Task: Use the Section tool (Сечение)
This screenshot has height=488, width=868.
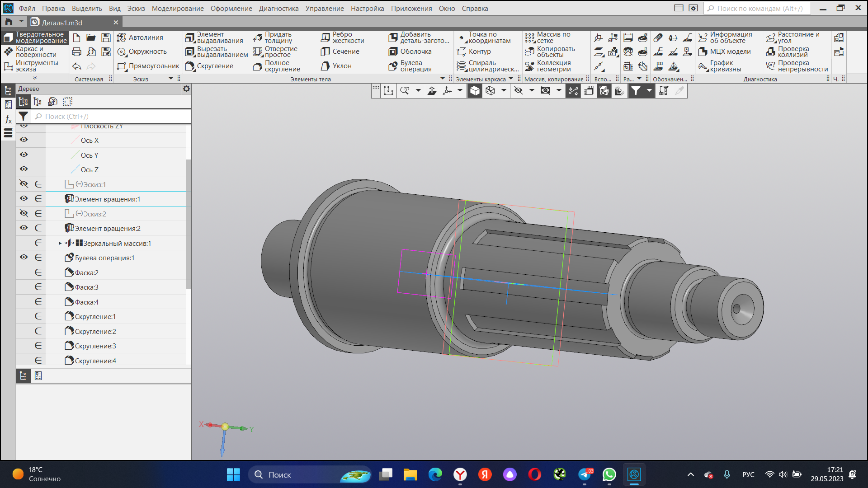Action: (x=340, y=52)
